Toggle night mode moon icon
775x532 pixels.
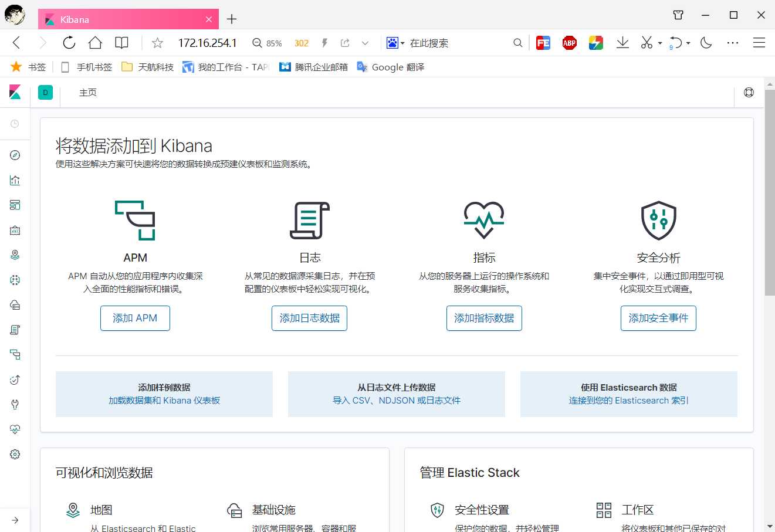click(x=706, y=43)
